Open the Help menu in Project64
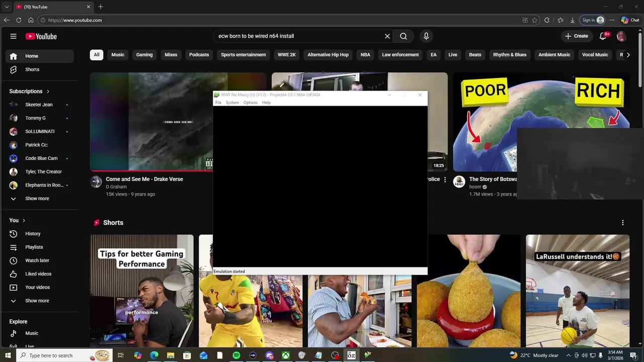Viewport: 644px width, 362px height. pyautogui.click(x=266, y=103)
